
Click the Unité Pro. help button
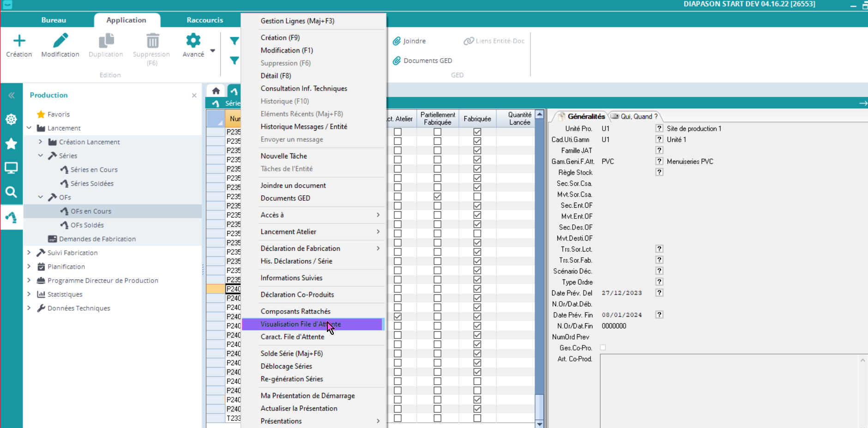659,128
